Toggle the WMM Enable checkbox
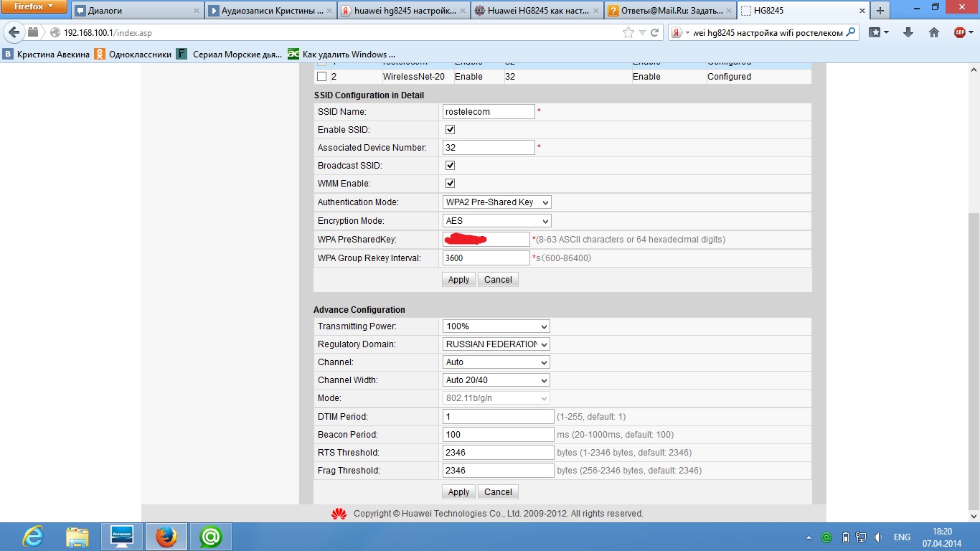 pos(451,184)
